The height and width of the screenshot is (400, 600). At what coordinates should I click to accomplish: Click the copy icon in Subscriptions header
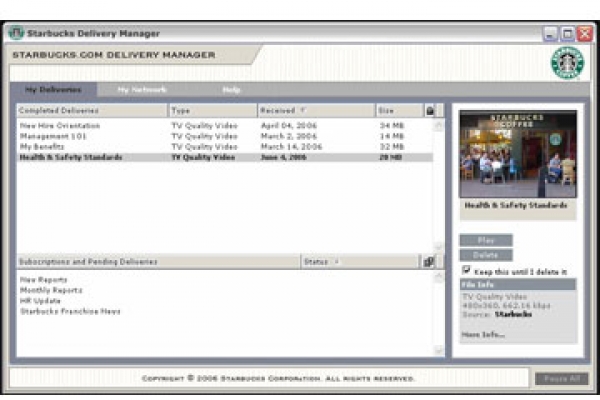coord(429,262)
